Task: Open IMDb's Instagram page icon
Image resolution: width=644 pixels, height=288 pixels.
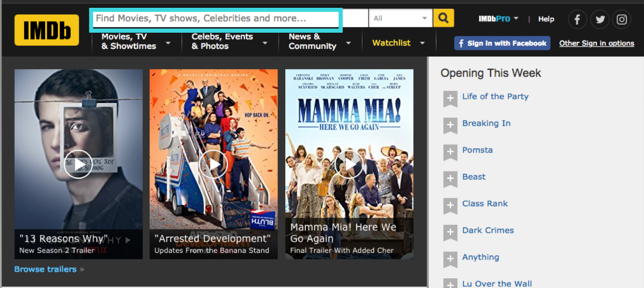Action: 622,19
